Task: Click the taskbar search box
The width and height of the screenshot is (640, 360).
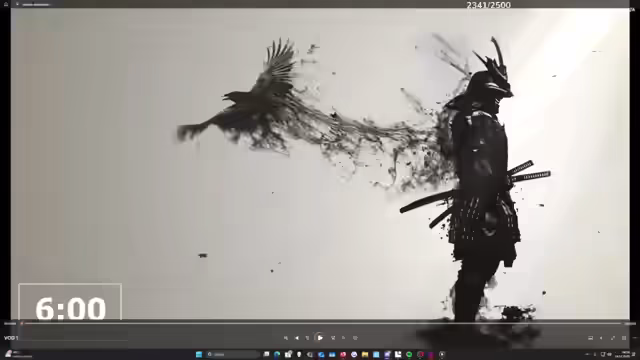Action: (233, 354)
